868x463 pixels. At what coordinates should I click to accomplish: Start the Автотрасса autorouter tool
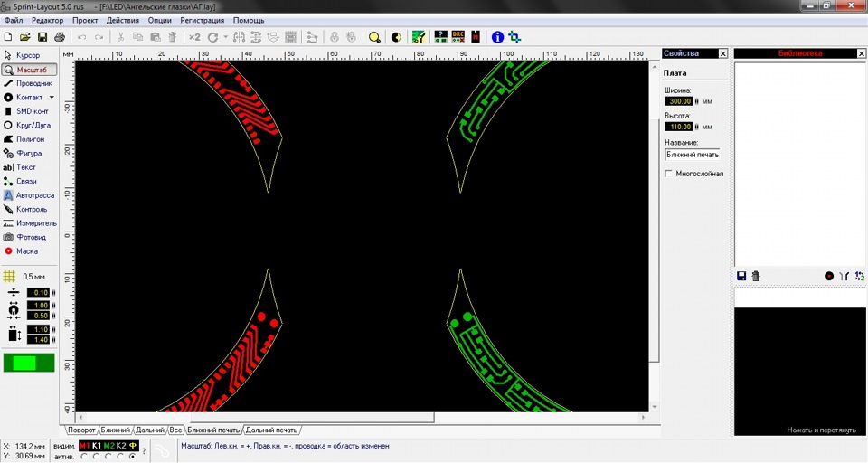tap(28, 195)
